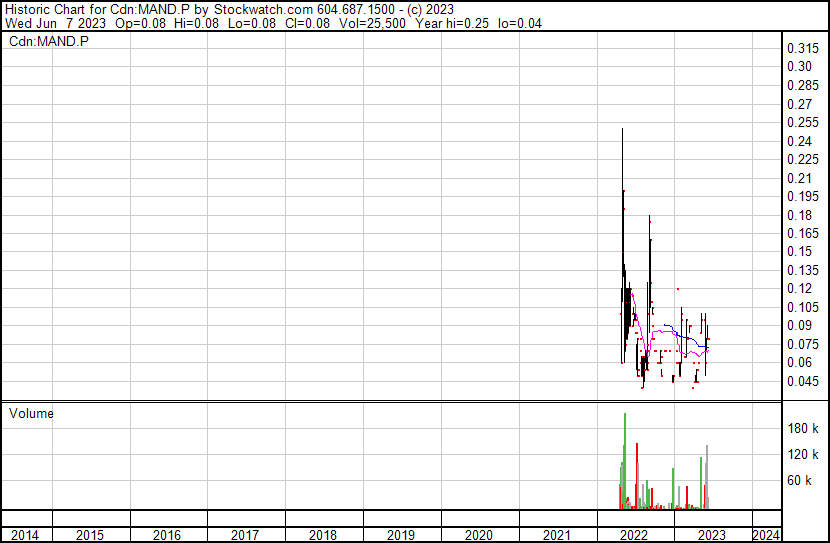The width and height of the screenshot is (830, 543).
Task: Click the 0.285 price axis value
Action: click(802, 85)
